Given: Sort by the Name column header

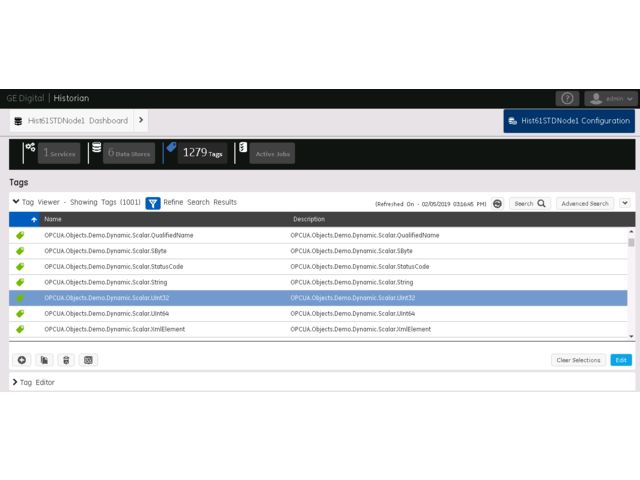Looking at the screenshot, I should 53,219.
